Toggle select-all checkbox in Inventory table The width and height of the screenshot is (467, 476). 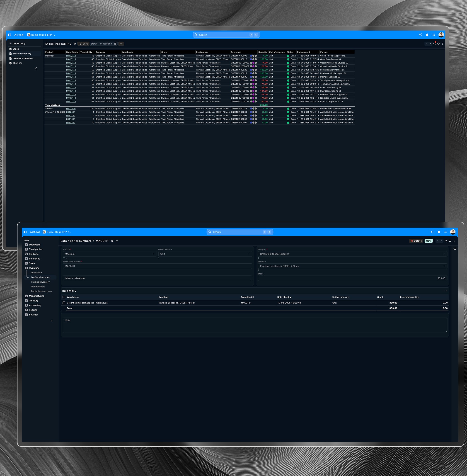click(64, 297)
